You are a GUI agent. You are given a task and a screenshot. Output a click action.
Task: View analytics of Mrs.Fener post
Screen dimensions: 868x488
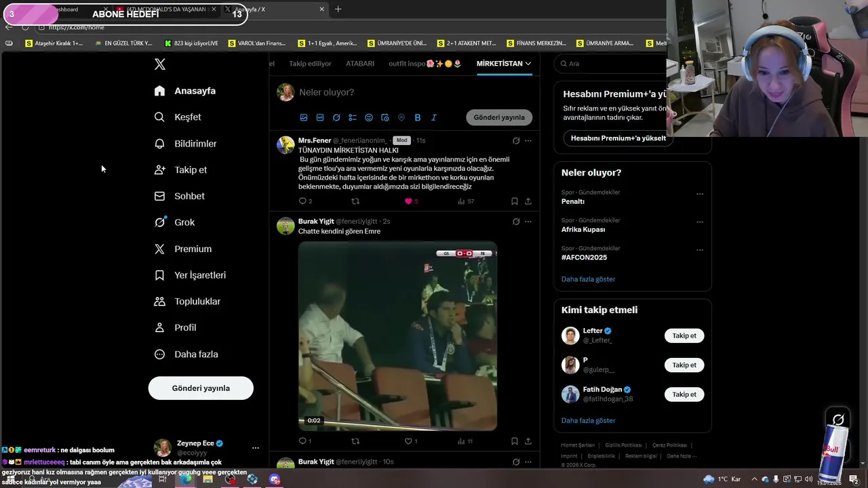click(x=465, y=201)
